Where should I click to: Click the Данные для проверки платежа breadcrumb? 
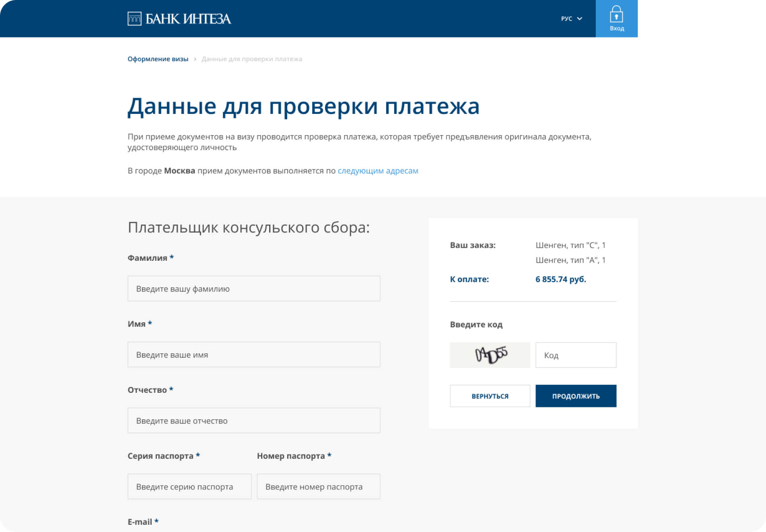[x=251, y=59]
